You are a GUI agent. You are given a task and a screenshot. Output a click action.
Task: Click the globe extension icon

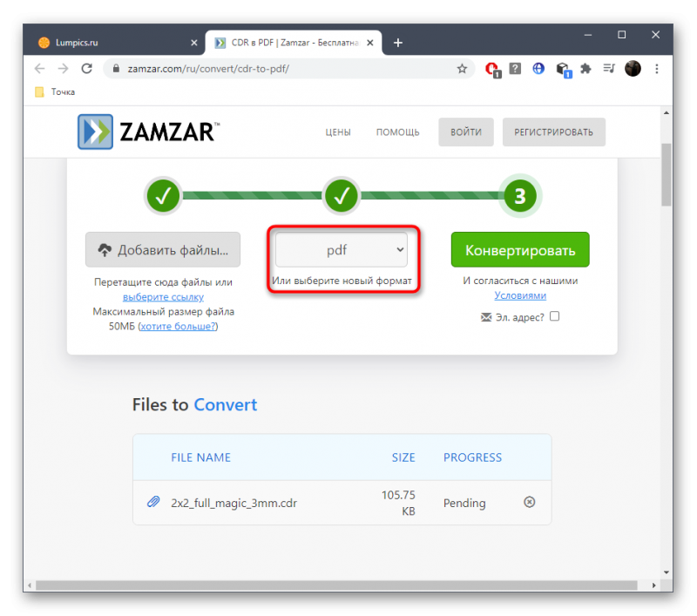coord(538,69)
